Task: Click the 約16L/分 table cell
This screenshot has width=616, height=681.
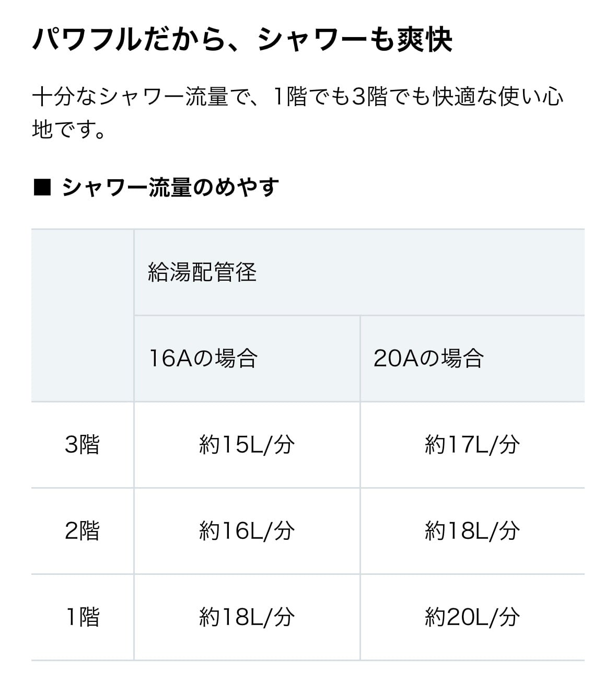Action: pos(247,531)
